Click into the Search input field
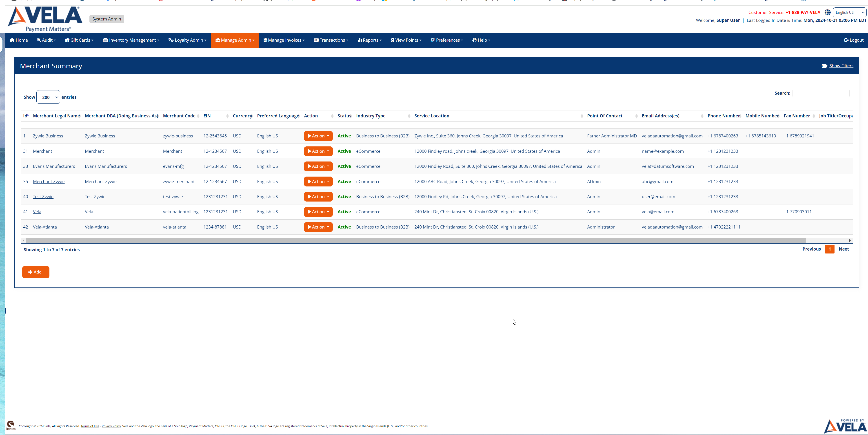Image resolution: width=868 pixels, height=435 pixels. point(821,93)
